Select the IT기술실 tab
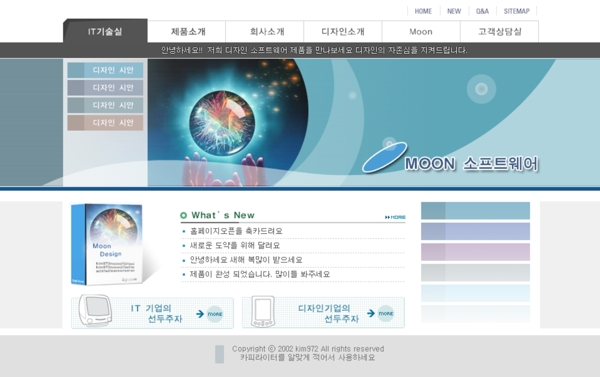Screen dimensions: 600x377 (105, 31)
